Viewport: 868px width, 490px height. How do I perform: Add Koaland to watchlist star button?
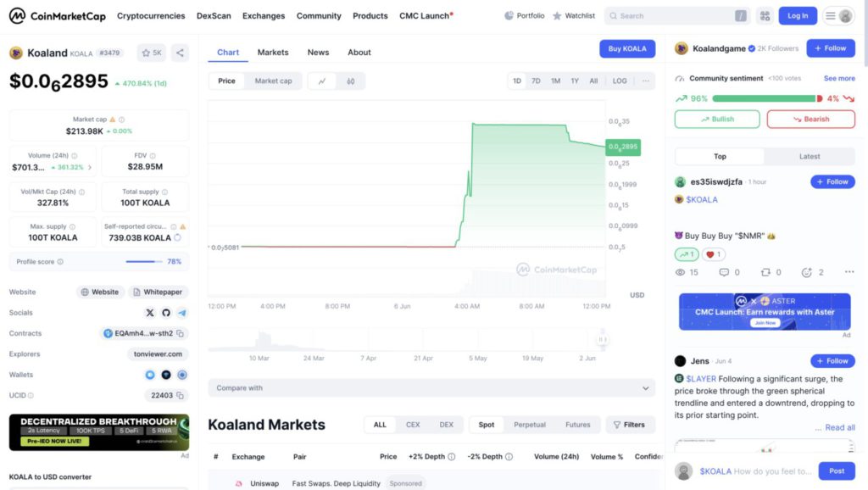151,53
